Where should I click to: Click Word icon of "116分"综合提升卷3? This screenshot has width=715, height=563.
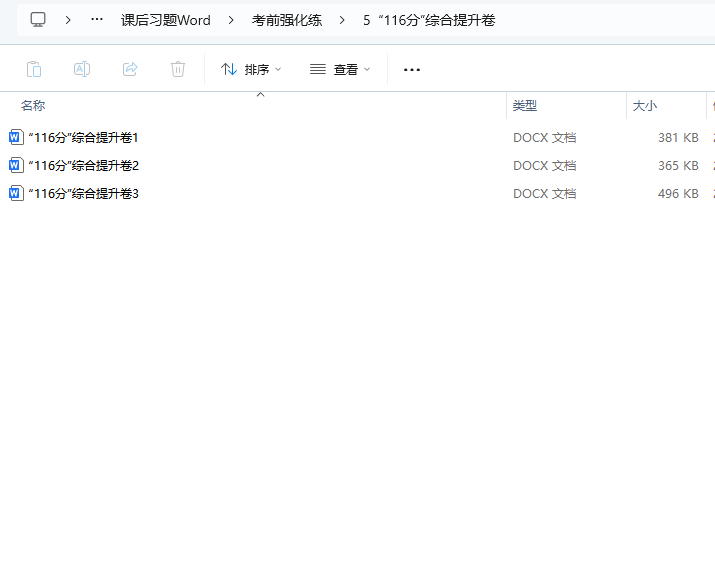pos(16,193)
